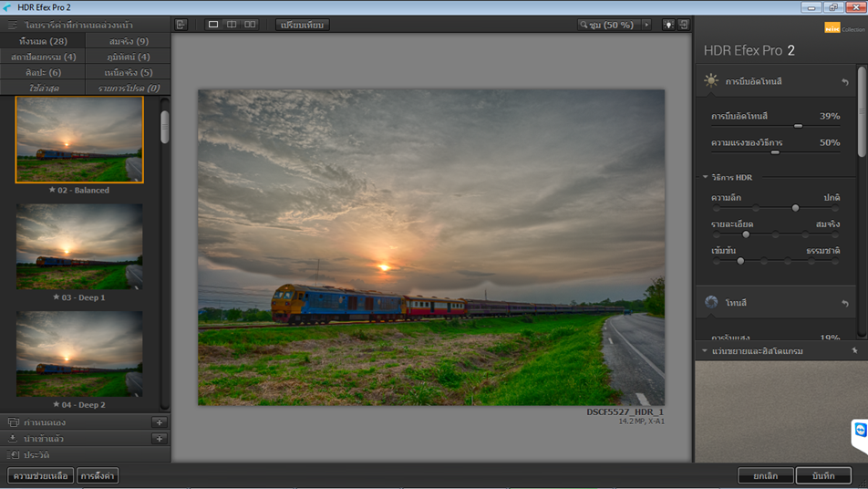Reset the Tone Compression section

pos(845,82)
